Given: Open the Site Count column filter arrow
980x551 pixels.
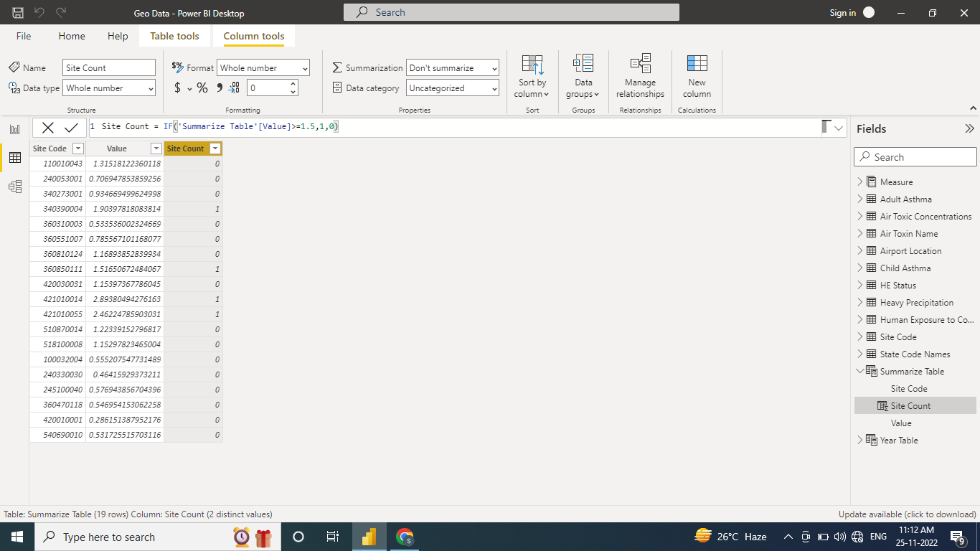Looking at the screenshot, I should [x=215, y=149].
